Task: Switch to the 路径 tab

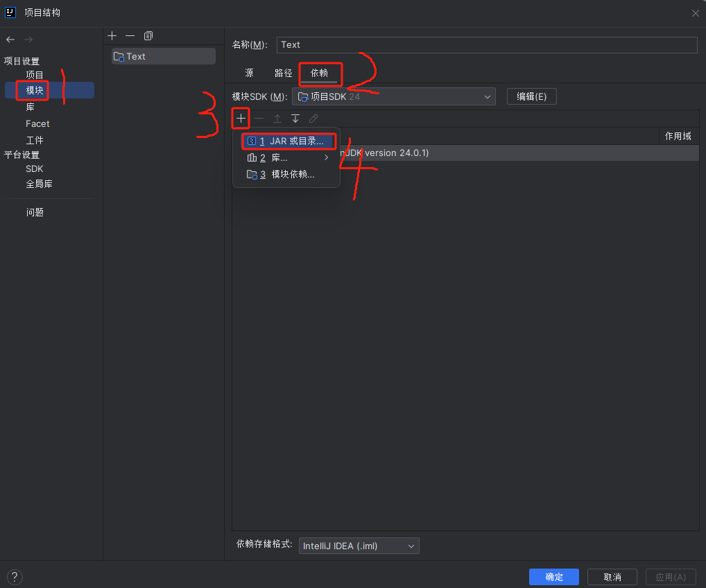Action: click(282, 72)
